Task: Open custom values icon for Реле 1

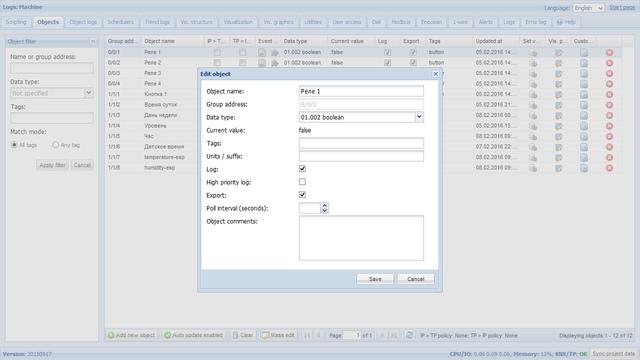Action: coord(584,53)
